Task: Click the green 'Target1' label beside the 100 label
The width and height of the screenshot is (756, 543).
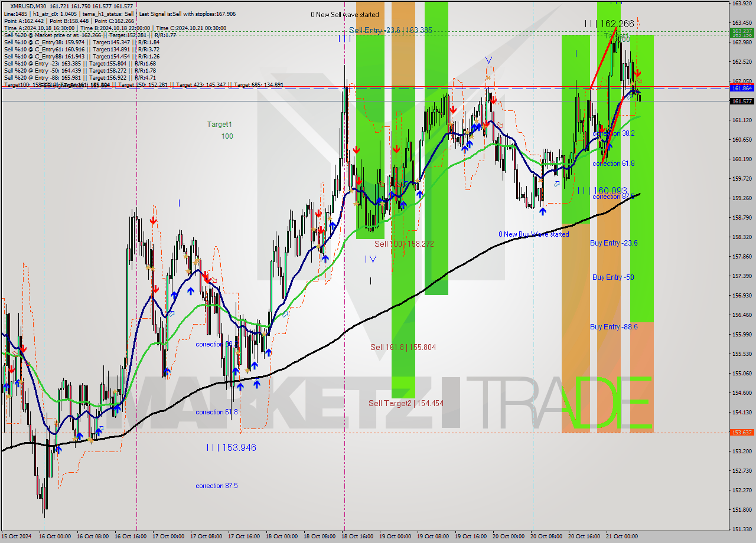Action: tap(219, 125)
